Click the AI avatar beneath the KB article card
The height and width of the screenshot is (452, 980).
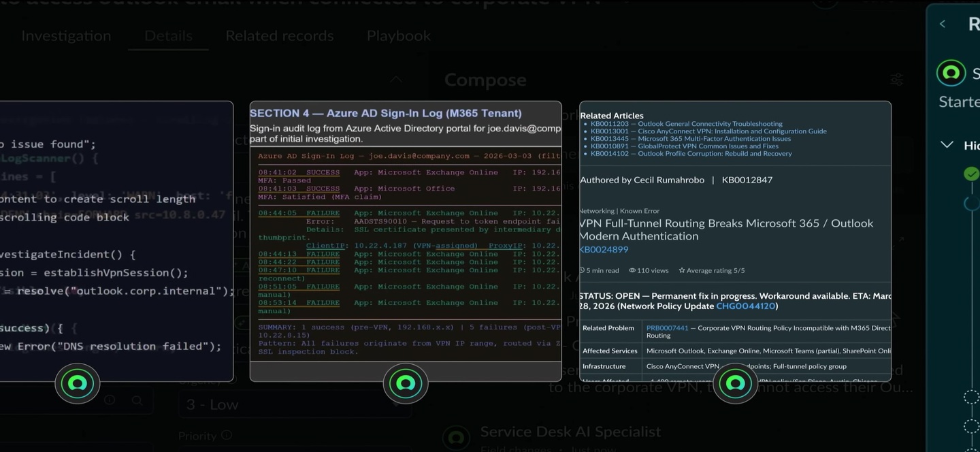tap(735, 383)
